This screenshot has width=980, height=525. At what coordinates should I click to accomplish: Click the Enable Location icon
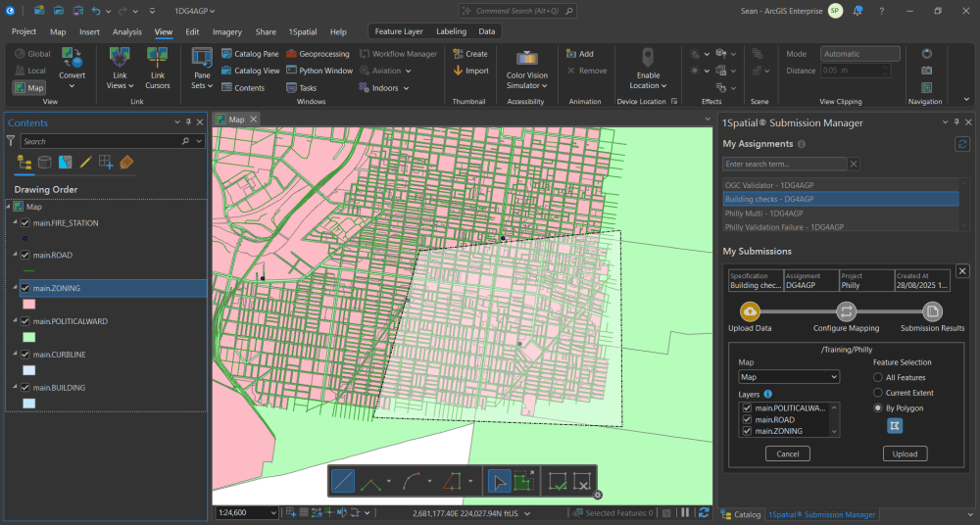(x=648, y=58)
